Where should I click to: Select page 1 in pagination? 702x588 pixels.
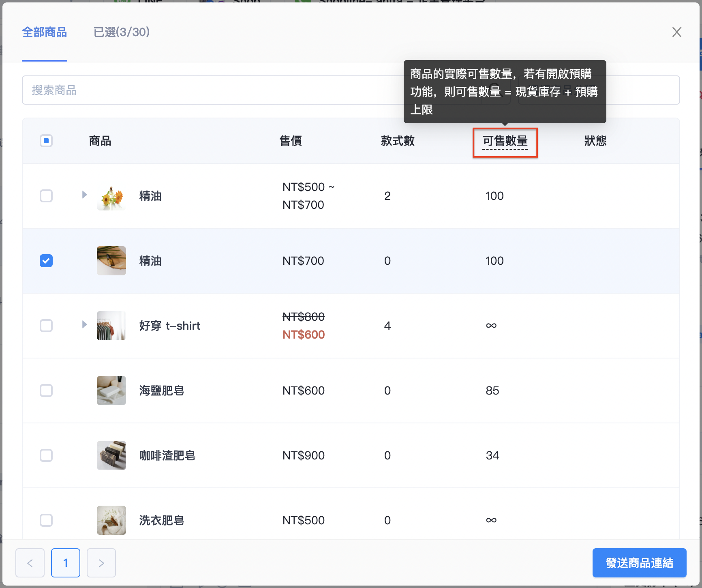(x=66, y=563)
